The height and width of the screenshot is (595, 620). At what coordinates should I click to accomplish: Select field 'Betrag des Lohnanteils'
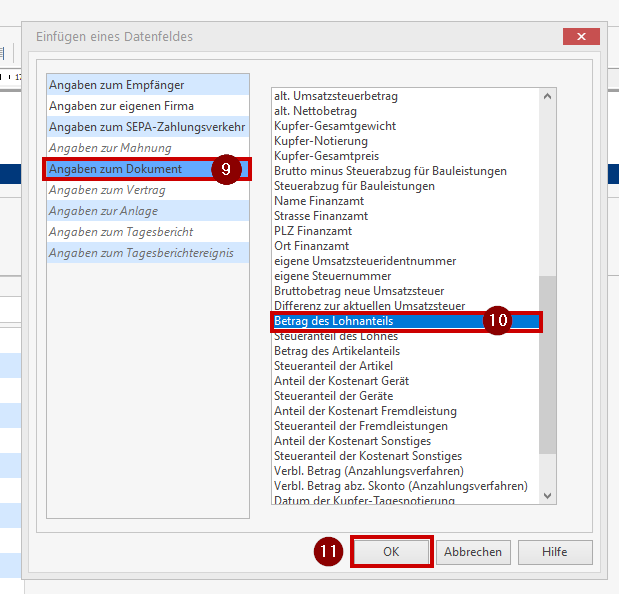coord(334,321)
